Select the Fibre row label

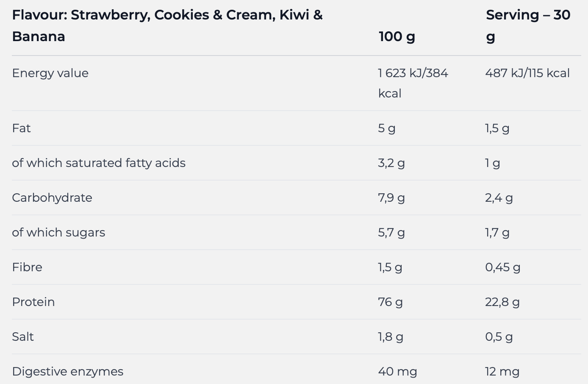tap(27, 267)
